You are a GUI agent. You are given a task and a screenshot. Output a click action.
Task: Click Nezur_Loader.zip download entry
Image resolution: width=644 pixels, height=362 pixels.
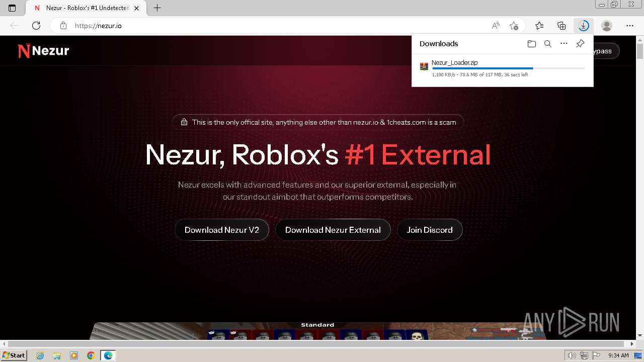point(503,68)
